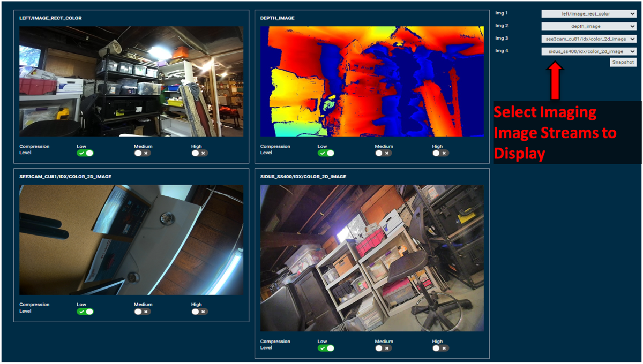Set see3cam_cu81 stream to Medium compression
643x364 pixels.
[x=143, y=312]
